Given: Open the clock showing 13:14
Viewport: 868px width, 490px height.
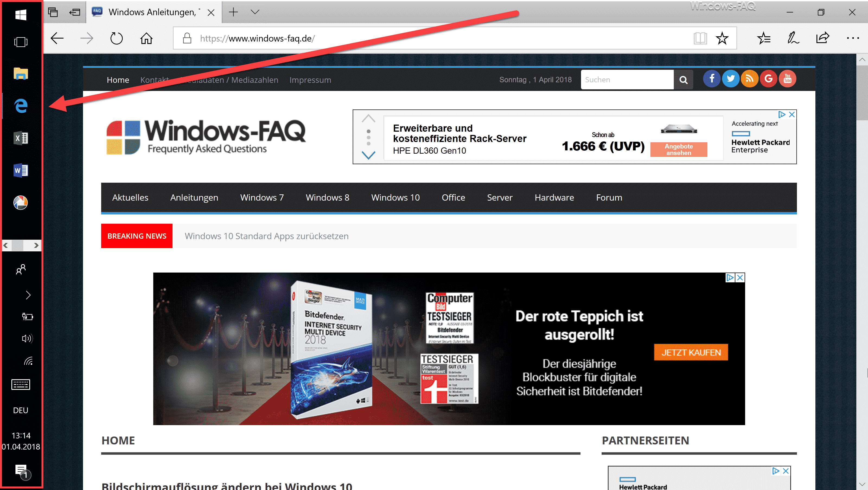Looking at the screenshot, I should [21, 441].
